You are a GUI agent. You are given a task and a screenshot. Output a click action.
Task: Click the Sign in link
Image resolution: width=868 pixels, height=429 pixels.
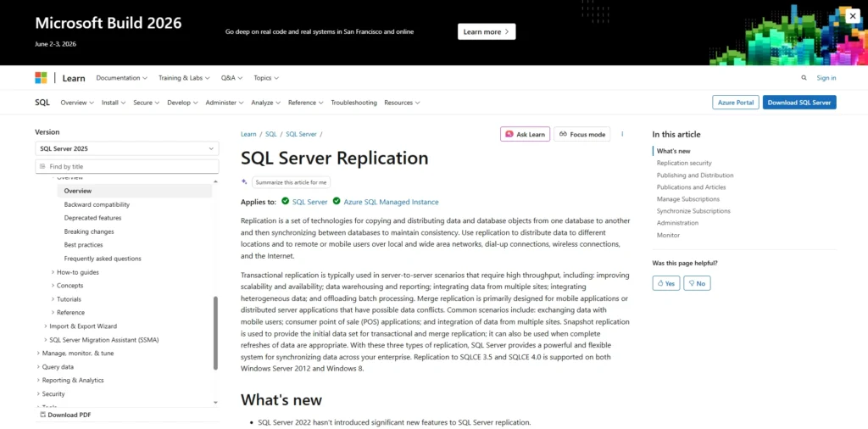click(826, 78)
